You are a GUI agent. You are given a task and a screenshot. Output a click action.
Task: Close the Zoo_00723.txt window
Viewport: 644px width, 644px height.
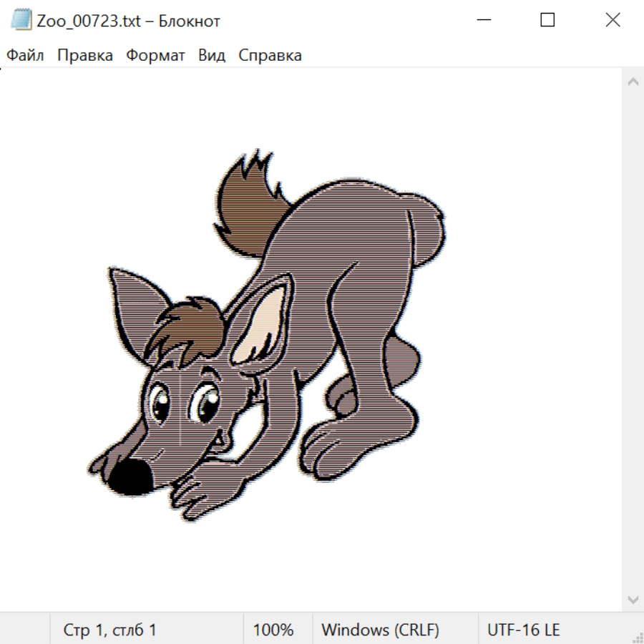click(x=613, y=20)
